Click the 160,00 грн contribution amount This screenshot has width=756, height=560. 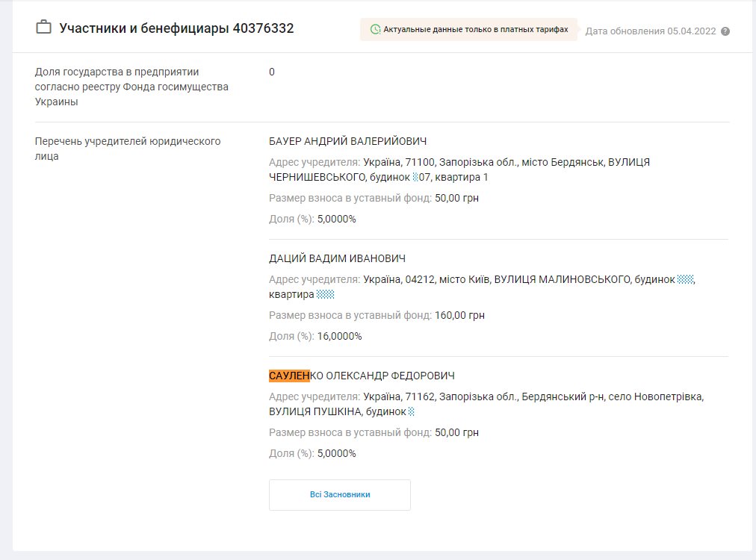click(x=459, y=315)
